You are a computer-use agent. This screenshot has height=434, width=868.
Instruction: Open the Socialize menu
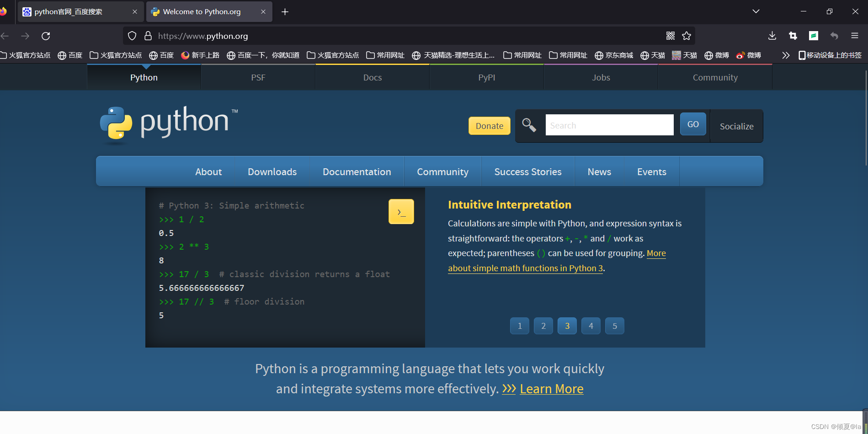pyautogui.click(x=736, y=126)
